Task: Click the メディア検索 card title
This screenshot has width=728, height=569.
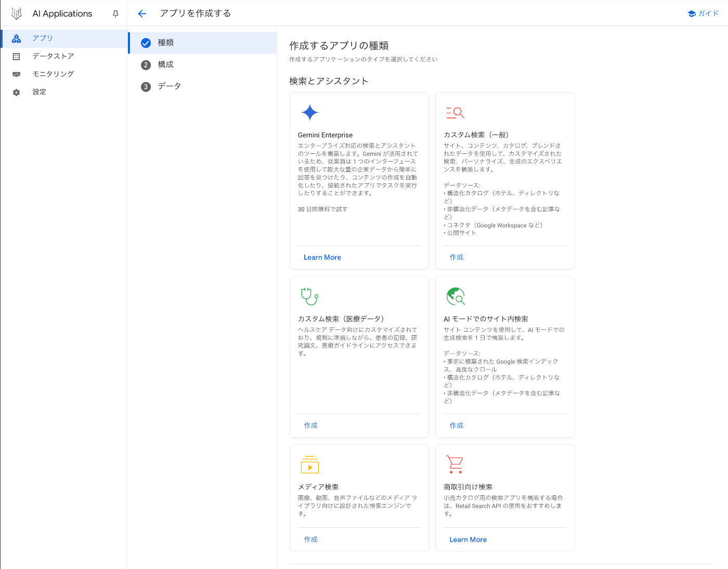Action: [318, 487]
